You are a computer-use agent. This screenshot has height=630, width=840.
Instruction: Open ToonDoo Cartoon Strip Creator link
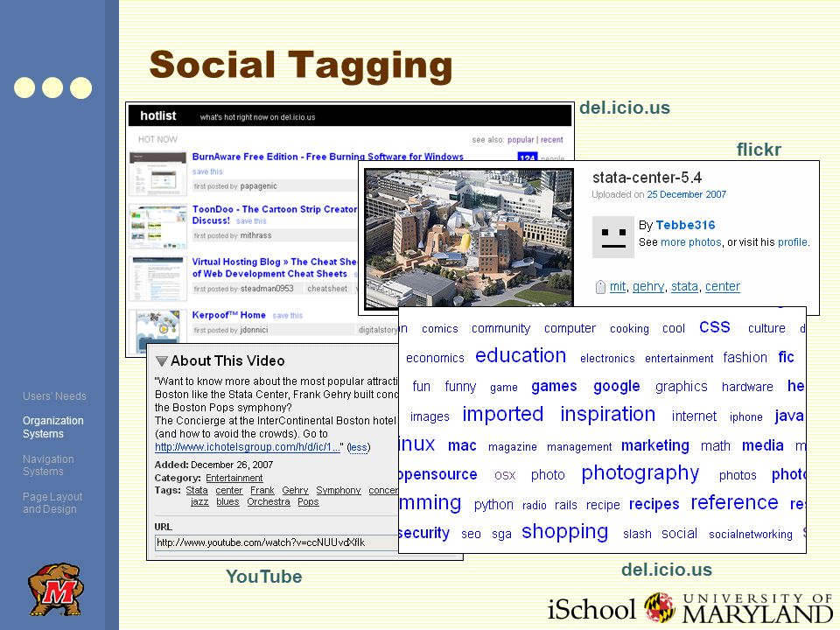(x=274, y=214)
